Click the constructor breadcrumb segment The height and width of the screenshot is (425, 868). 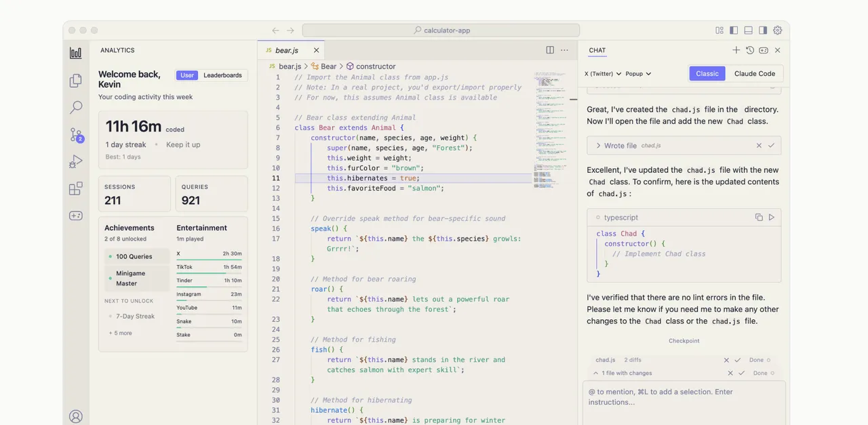point(371,66)
